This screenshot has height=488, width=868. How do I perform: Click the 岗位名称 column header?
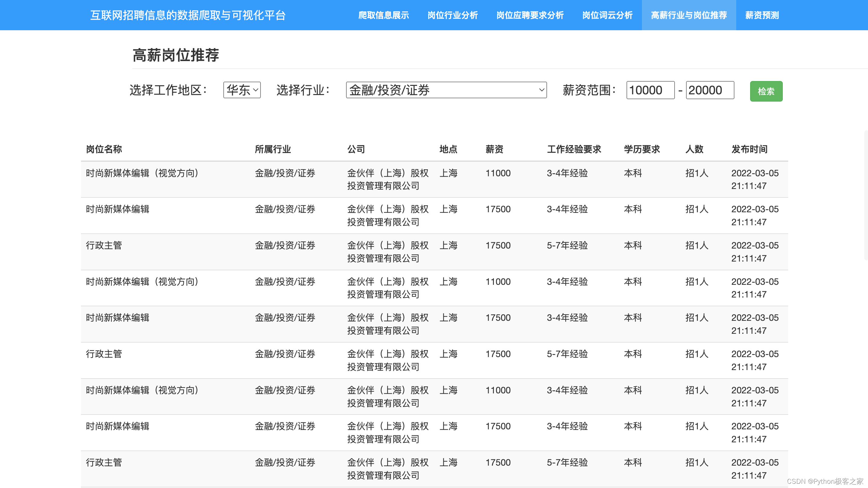coord(104,149)
